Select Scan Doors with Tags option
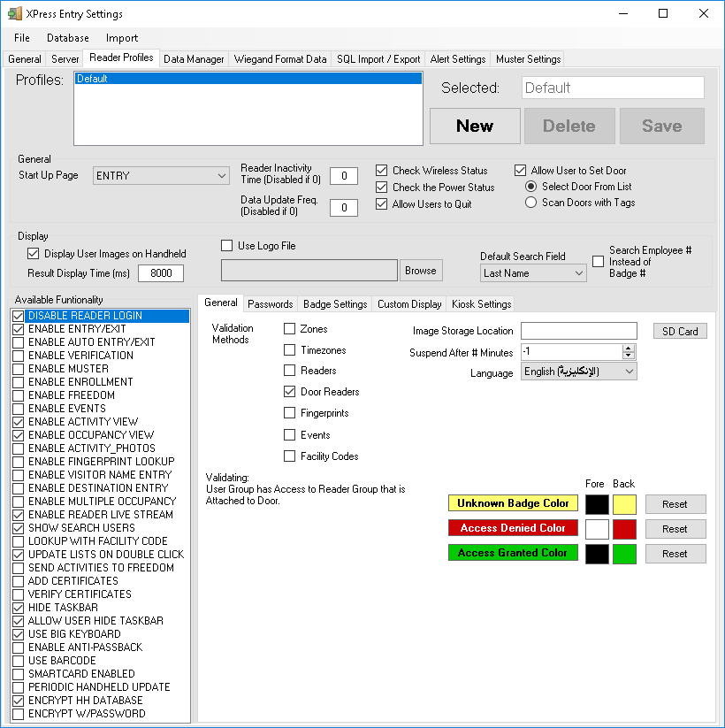The height and width of the screenshot is (728, 725). tap(530, 203)
